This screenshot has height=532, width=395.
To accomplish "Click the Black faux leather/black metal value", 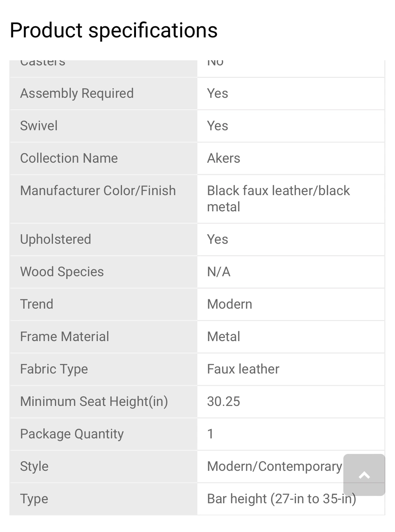I will [278, 199].
